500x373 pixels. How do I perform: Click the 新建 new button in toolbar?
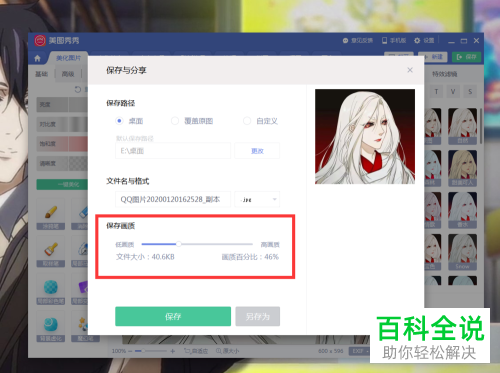433,57
